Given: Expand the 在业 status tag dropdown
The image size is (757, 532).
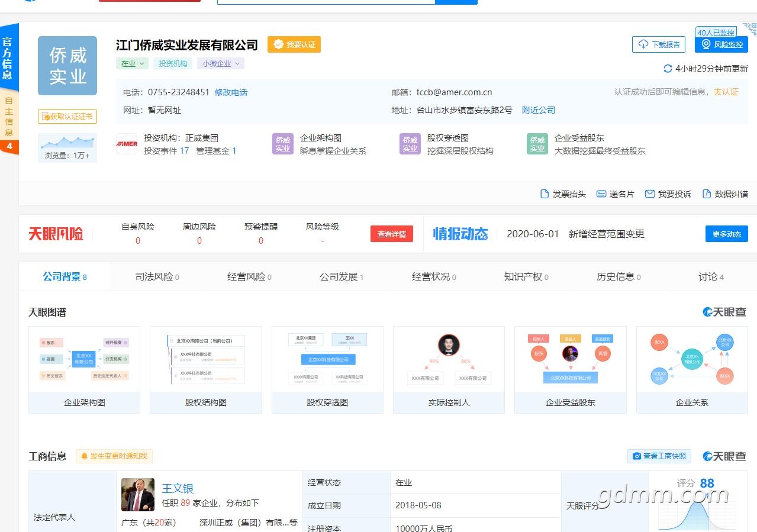Looking at the screenshot, I should (132, 64).
